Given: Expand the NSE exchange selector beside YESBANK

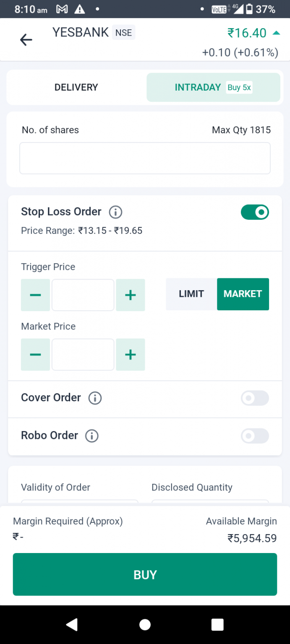Looking at the screenshot, I should coord(123,32).
